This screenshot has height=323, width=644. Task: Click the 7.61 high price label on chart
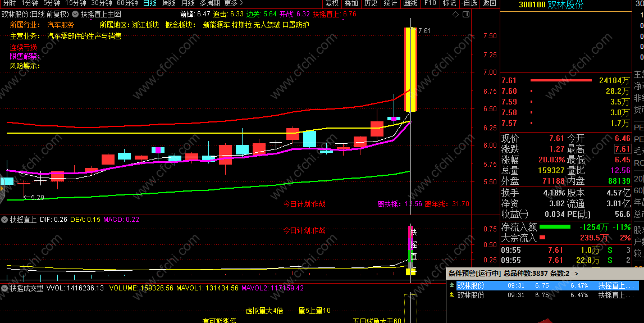click(424, 31)
